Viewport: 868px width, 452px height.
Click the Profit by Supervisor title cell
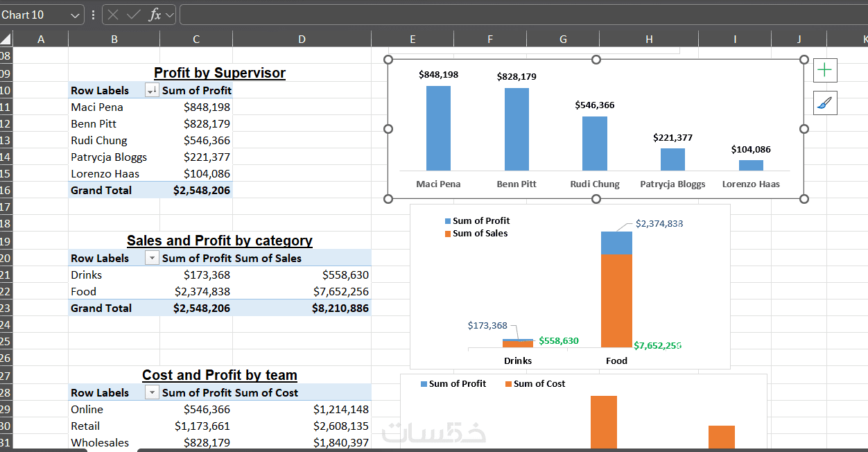point(220,73)
